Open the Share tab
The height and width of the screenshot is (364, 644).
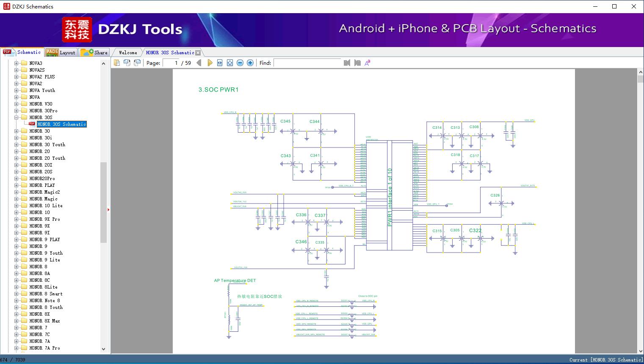click(94, 53)
